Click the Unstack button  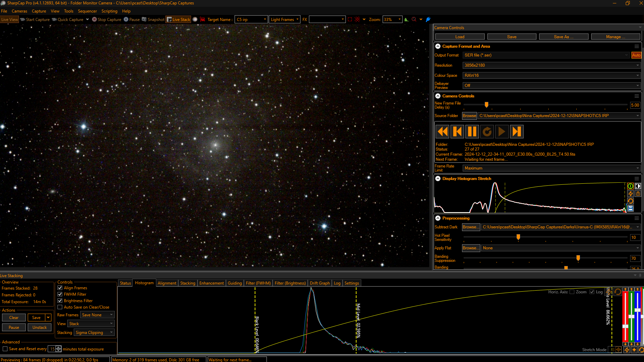pos(40,327)
